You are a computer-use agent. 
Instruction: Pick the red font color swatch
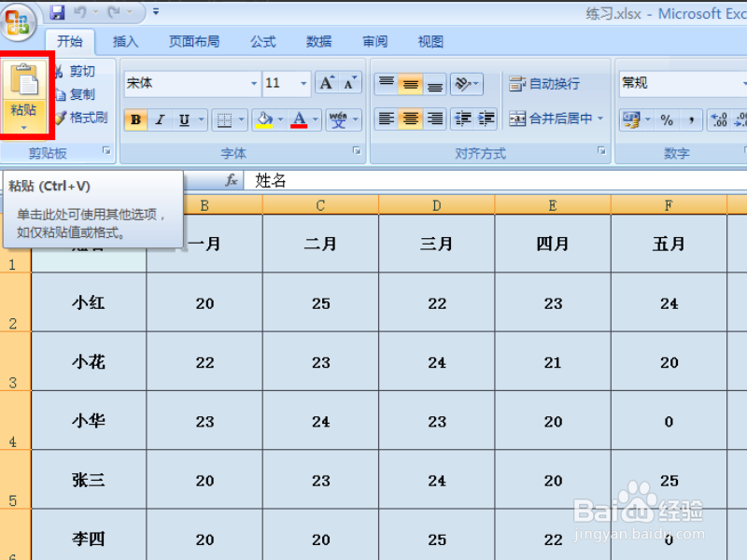(x=299, y=127)
